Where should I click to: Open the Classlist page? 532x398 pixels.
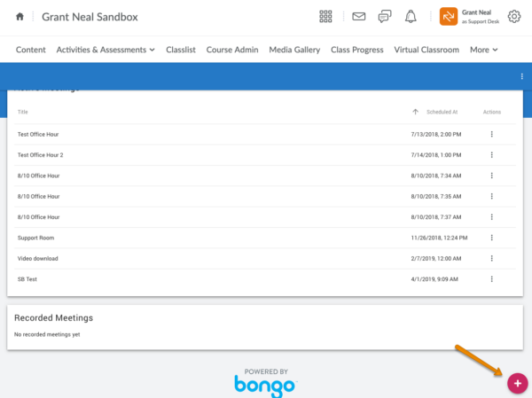pos(181,50)
